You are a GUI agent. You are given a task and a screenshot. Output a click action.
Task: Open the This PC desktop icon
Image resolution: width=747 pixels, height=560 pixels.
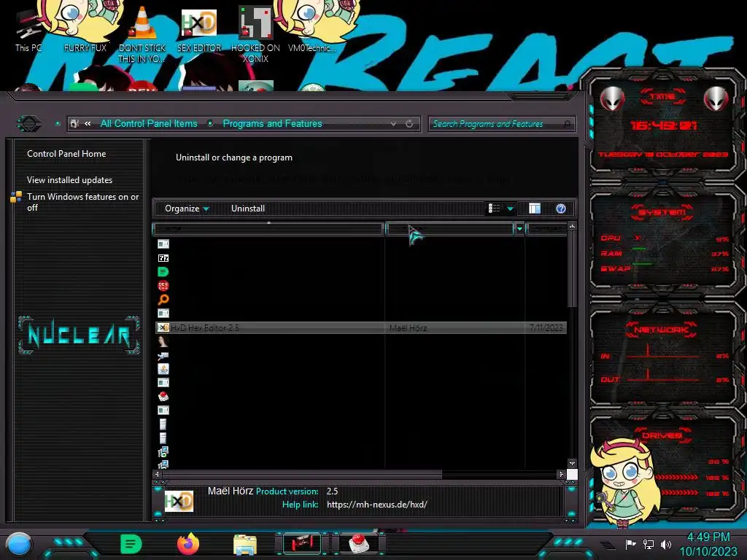tap(28, 28)
